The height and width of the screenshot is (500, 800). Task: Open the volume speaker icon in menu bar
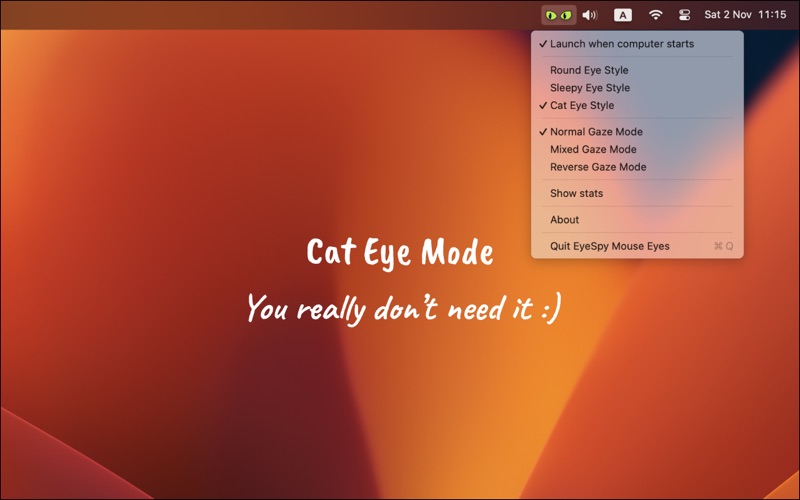[x=590, y=15]
